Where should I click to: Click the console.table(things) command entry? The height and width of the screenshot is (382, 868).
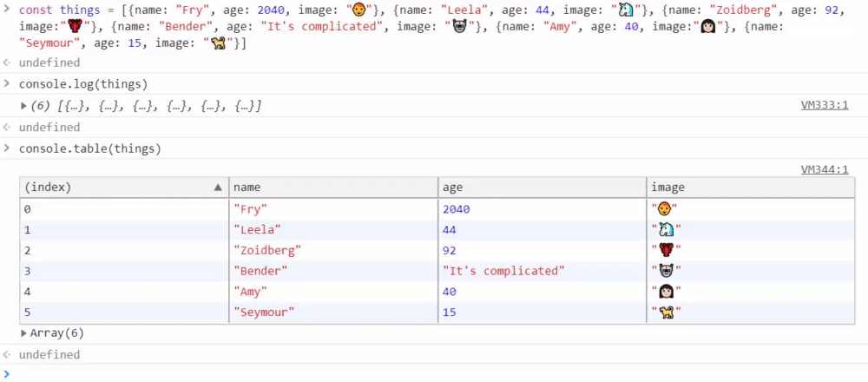90,148
